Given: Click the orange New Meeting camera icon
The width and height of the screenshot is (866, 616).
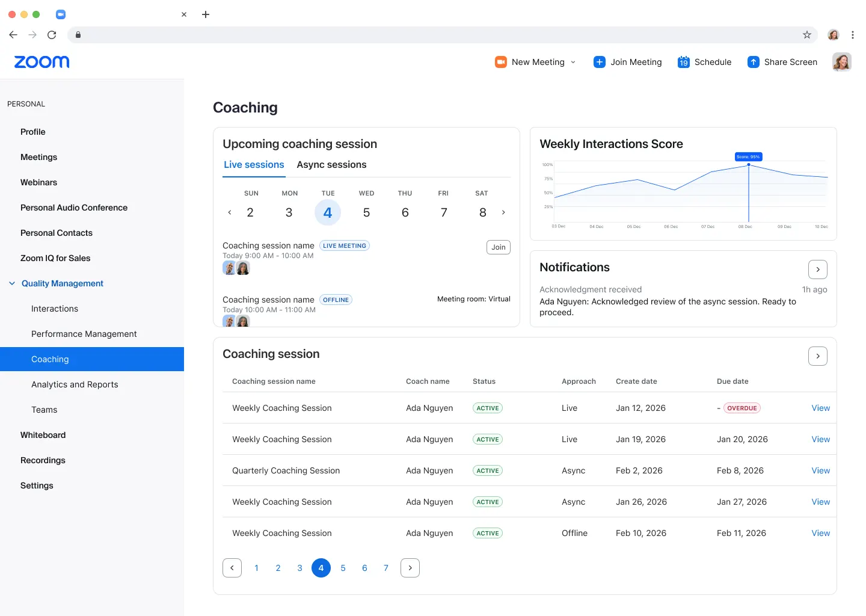Looking at the screenshot, I should (x=500, y=62).
